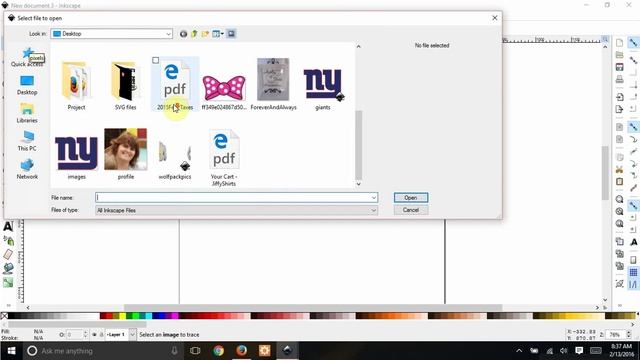The width and height of the screenshot is (640, 360).
Task: Toggle layer lock icon in status bar
Action: 101,335
